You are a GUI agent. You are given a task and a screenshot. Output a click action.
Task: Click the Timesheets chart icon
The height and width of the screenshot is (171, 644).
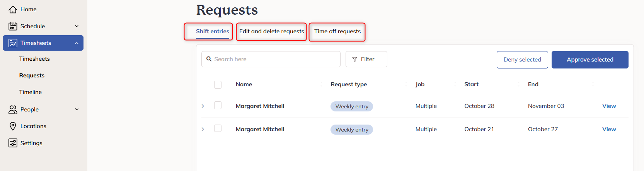click(13, 43)
